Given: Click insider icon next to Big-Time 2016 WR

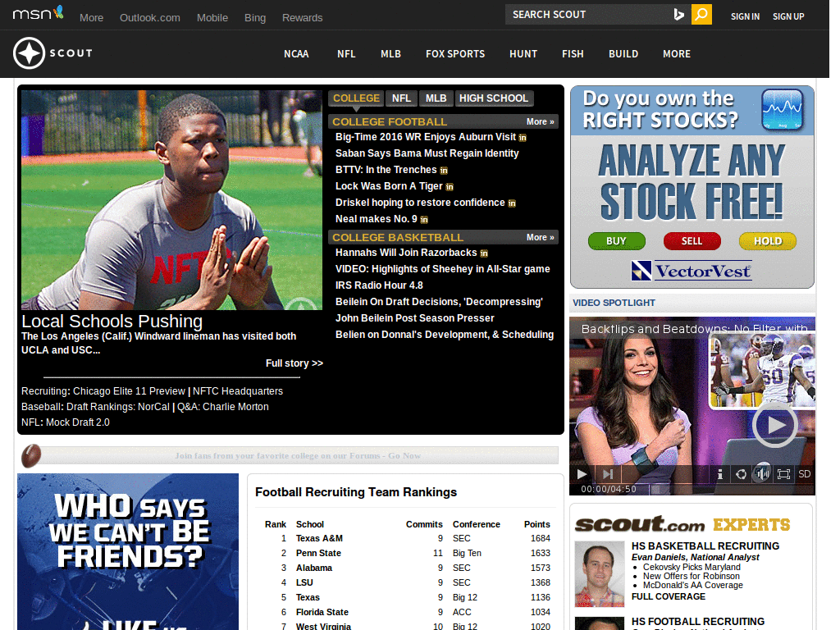Looking at the screenshot, I should tap(523, 138).
